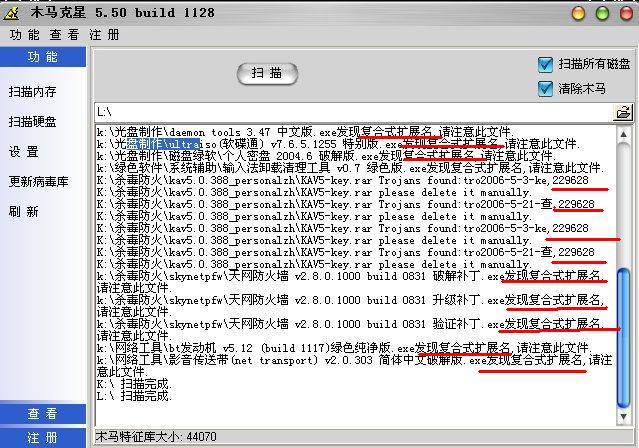Click the log line with daemon tools 3.47 中文版.exe

(x=306, y=132)
